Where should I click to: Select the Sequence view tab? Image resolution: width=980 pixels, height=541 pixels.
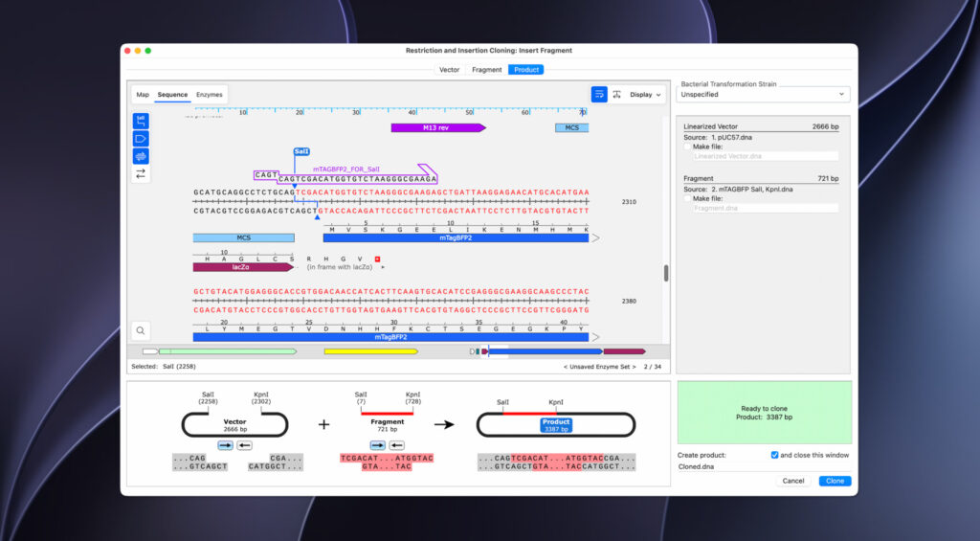(x=172, y=95)
